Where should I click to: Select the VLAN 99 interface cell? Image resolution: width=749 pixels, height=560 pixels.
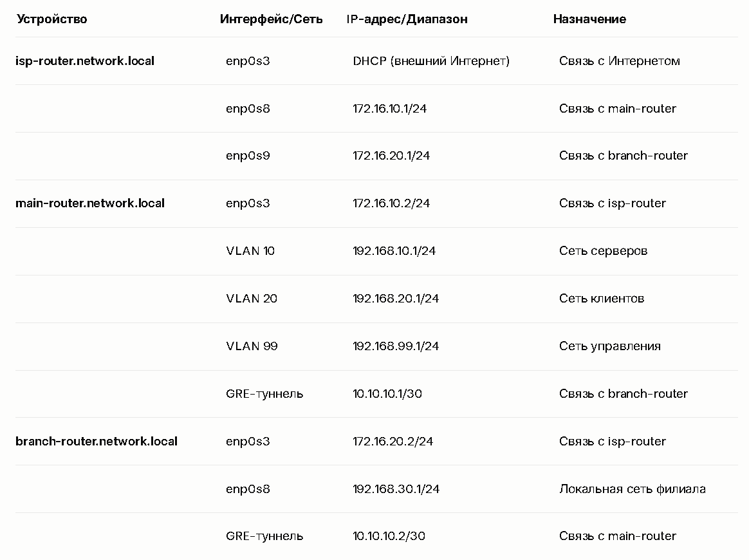tap(252, 346)
